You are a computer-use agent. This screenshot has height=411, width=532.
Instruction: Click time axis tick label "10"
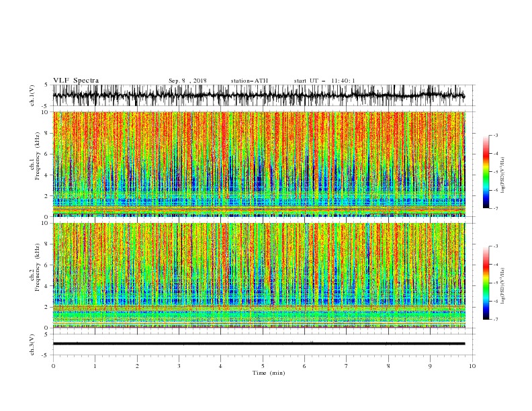472,366
